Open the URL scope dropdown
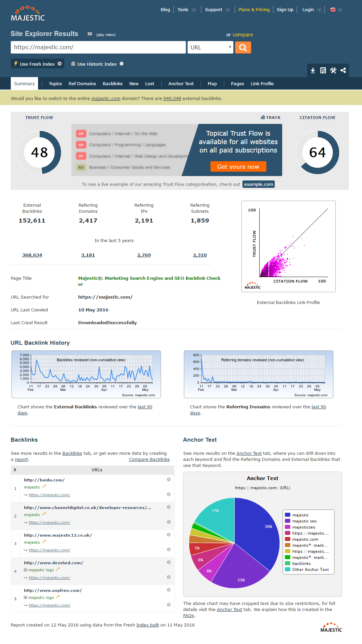 pyautogui.click(x=211, y=47)
